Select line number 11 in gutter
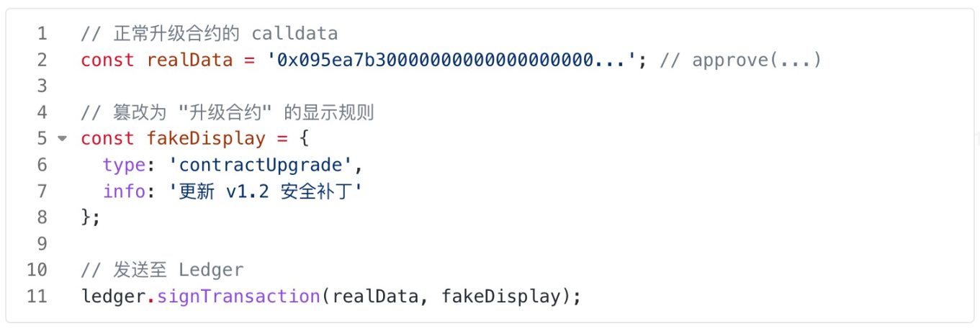980x329 pixels. point(37,296)
